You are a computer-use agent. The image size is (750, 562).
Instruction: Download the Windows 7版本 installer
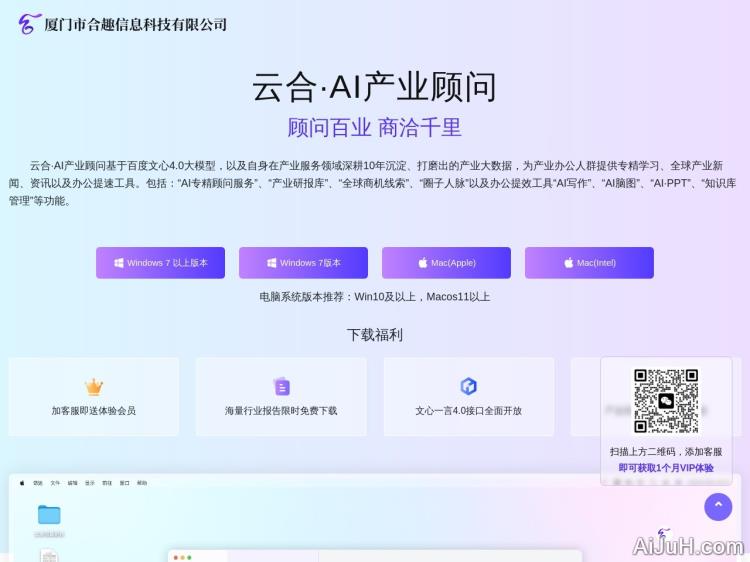point(303,263)
